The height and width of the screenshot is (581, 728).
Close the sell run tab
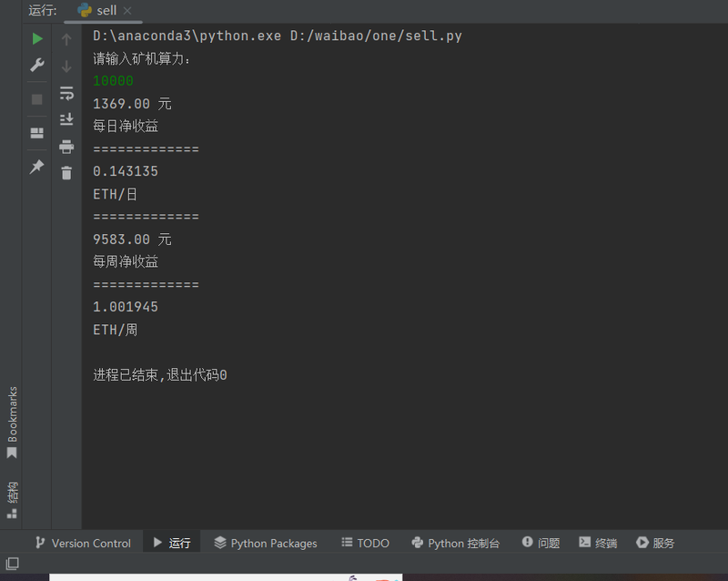[127, 11]
